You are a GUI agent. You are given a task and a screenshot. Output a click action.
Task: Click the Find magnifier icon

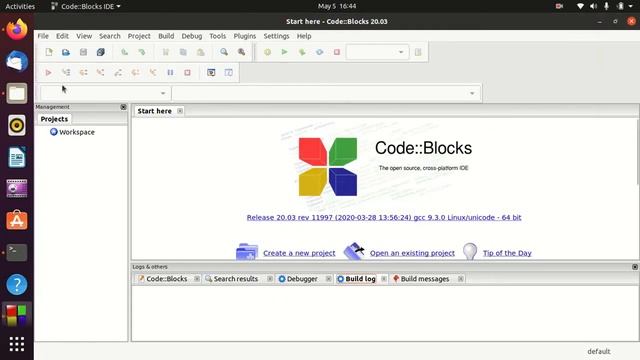pos(224,52)
